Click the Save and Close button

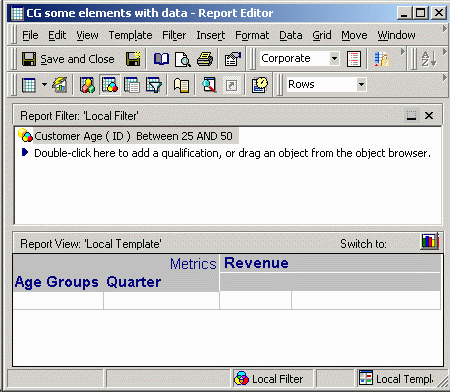coord(68,59)
